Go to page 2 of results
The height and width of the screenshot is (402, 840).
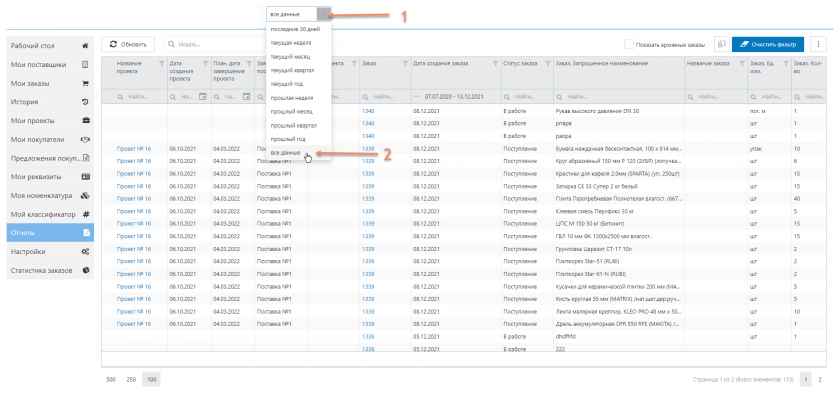[820, 380]
